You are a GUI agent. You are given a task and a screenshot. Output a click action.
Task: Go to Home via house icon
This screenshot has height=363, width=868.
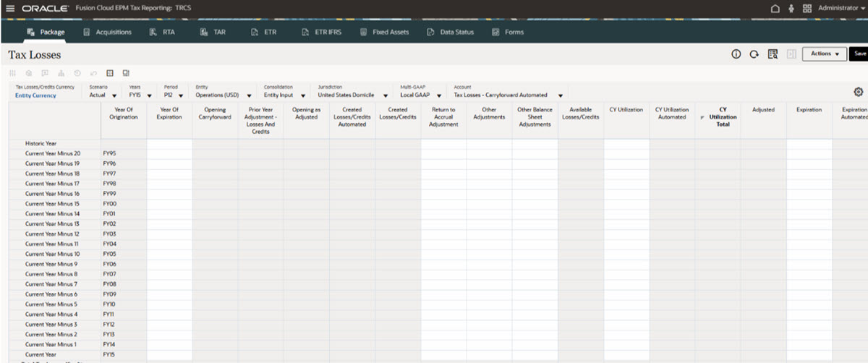click(x=775, y=8)
